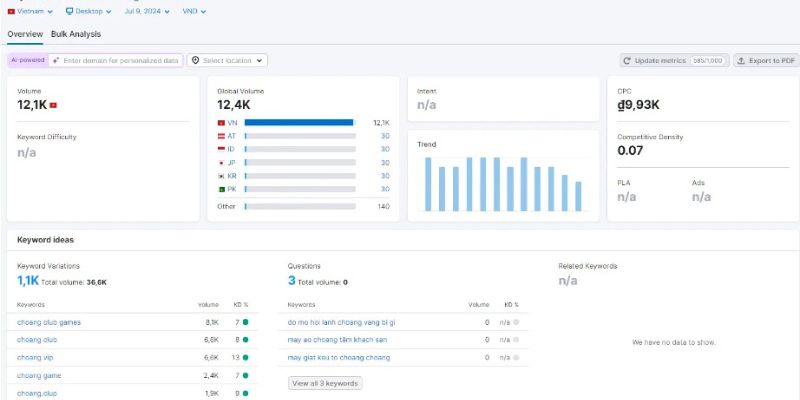Image resolution: width=800 pixels, height=400 pixels.
Task: Click the Update metrics button
Action: click(x=674, y=60)
